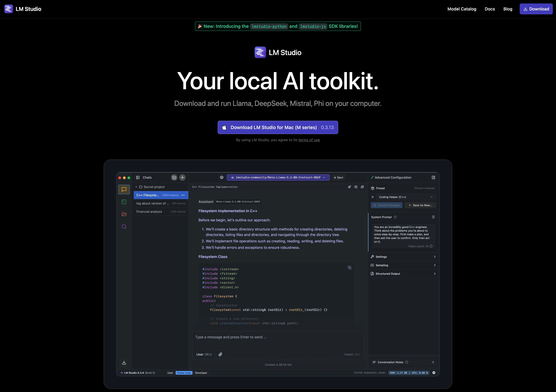Screen dimensions: 556x392
Task: Switch to User mode
Action: click(x=170, y=373)
